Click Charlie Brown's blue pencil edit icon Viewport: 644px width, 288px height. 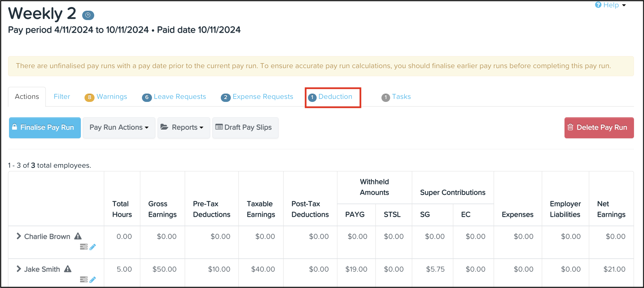click(93, 247)
